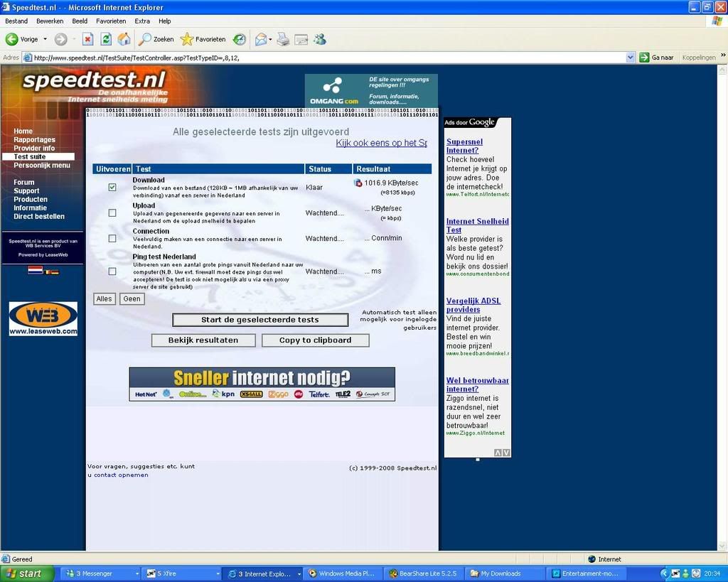Open the Bewerken menu
Viewport: 728px width, 582px height.
50,21
